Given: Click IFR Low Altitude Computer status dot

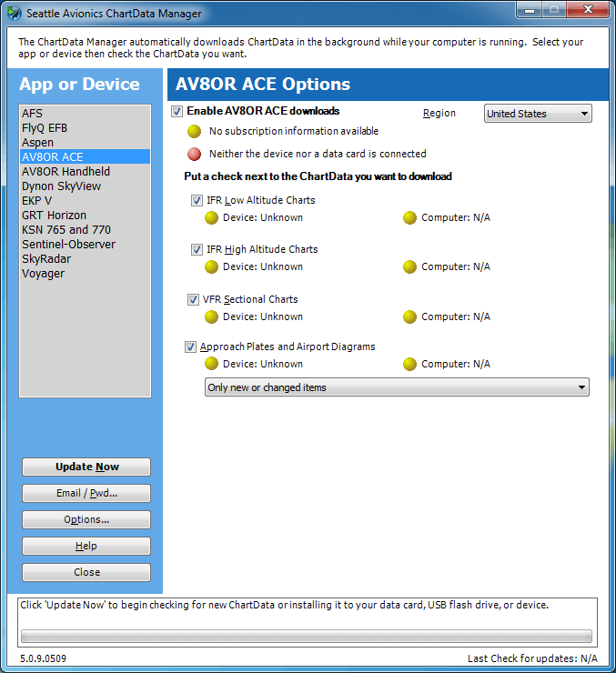Looking at the screenshot, I should click(x=409, y=218).
